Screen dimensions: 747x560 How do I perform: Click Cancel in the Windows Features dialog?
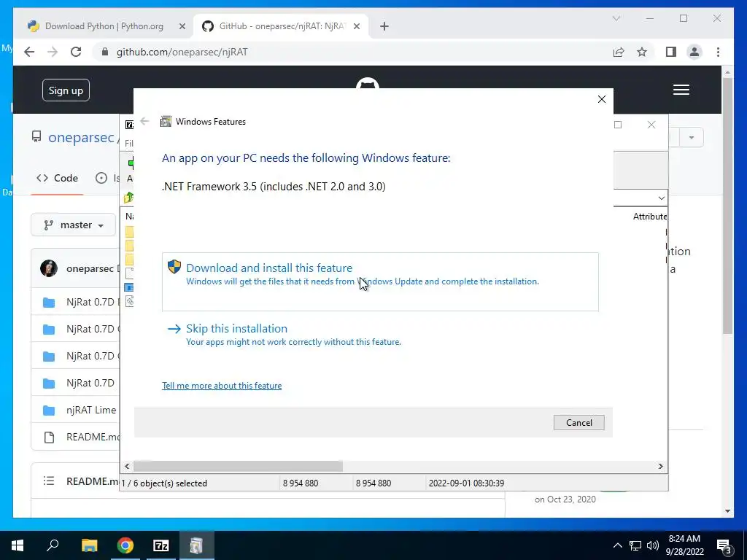coord(578,422)
